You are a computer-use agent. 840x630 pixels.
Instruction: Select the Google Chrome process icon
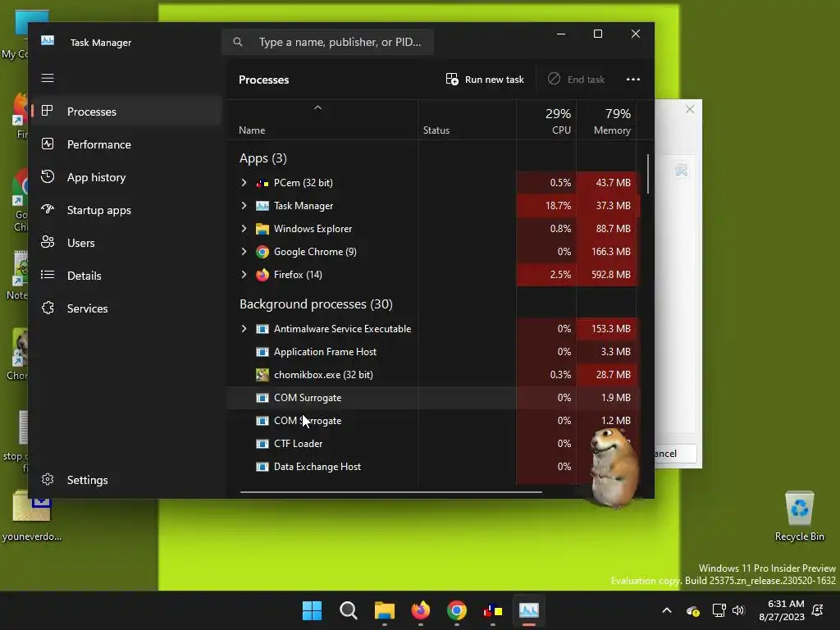pos(262,252)
